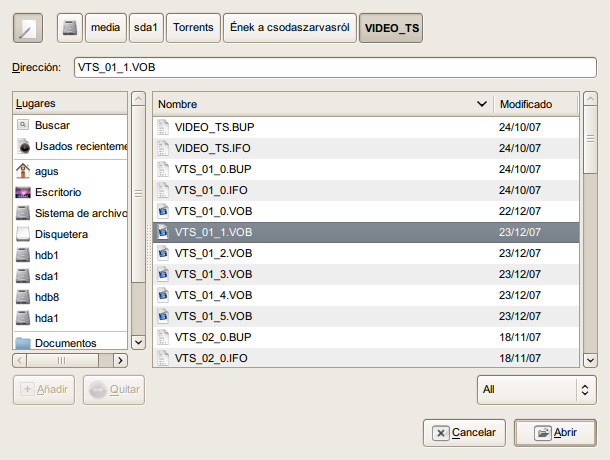Click the Lugares horizontal scrollbar right arrow
610x460 pixels.
tap(121, 360)
